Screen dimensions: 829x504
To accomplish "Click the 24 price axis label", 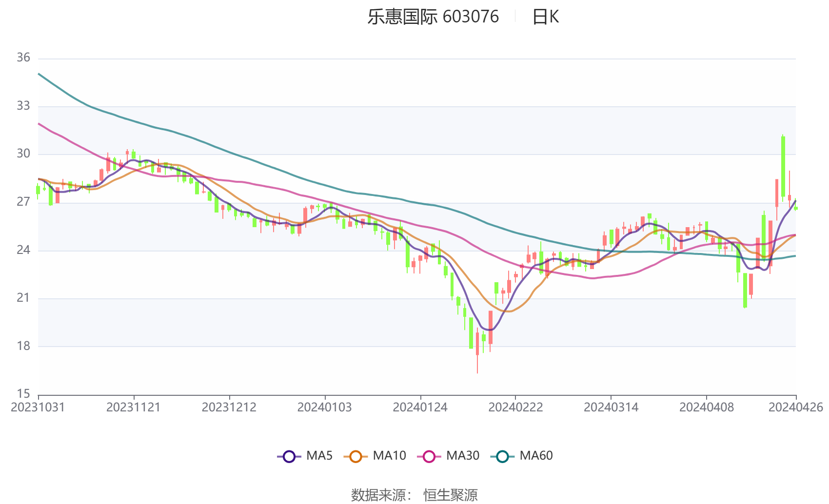I will (23, 250).
